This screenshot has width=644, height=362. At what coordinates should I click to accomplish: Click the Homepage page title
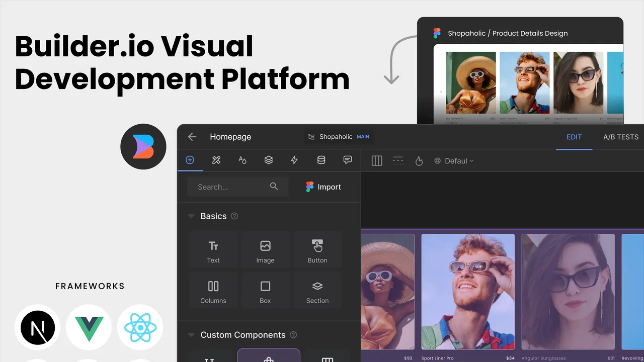pos(230,137)
